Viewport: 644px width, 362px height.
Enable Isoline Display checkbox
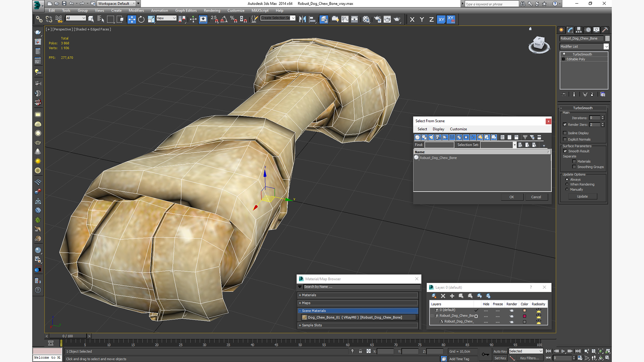[x=565, y=133]
